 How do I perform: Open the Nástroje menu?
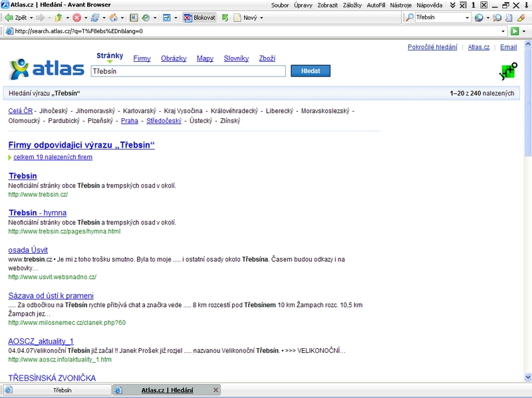tap(401, 5)
